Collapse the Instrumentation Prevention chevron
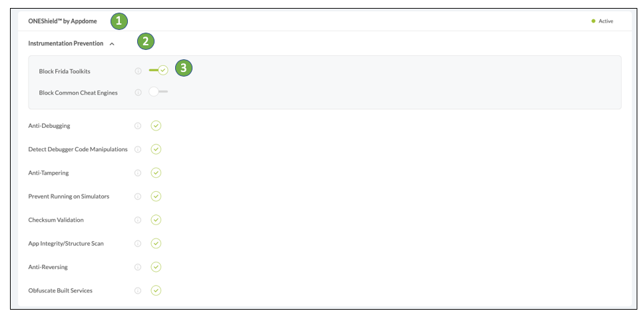The width and height of the screenshot is (644, 327). [112, 43]
